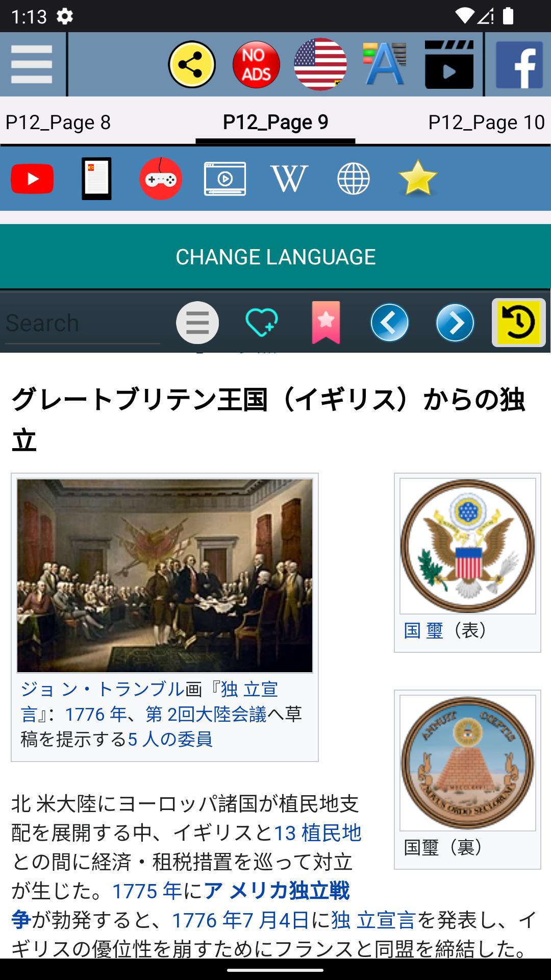551x980 pixels.
Task: Tap the CHANGE LANGUAGE button
Action: (x=275, y=257)
